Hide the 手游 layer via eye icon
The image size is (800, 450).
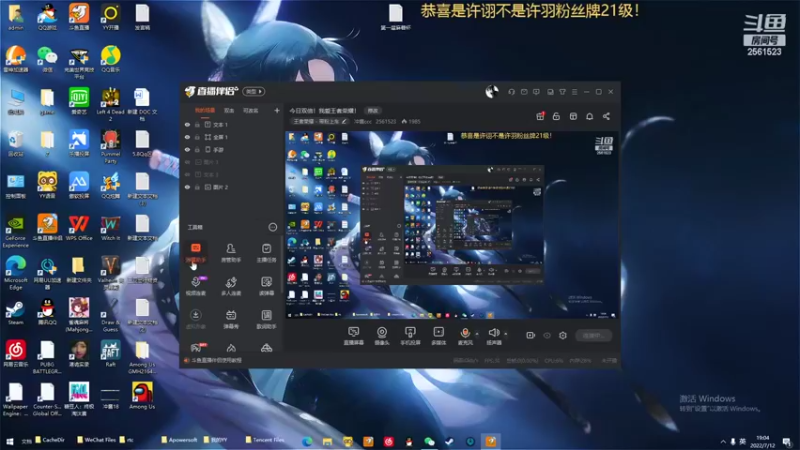click(x=187, y=149)
